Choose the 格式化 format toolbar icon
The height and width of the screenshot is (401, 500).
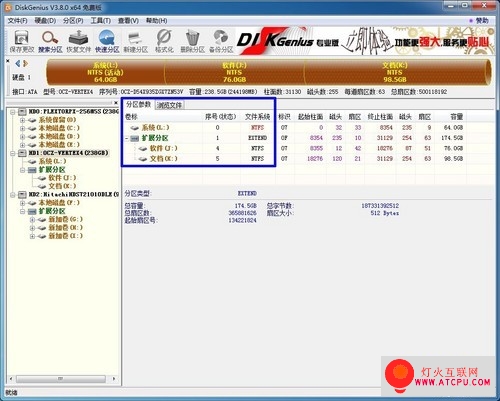point(164,41)
